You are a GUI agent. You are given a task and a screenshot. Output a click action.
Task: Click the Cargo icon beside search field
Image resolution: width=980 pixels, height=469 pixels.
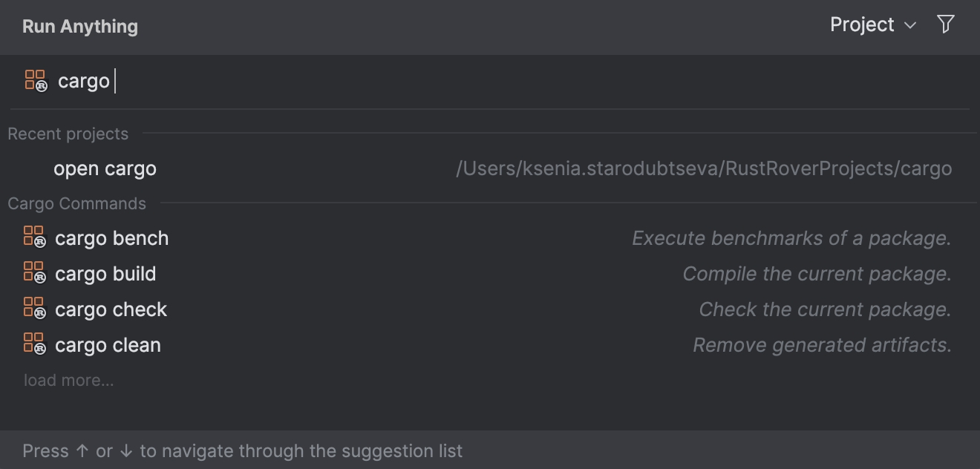pos(36,81)
